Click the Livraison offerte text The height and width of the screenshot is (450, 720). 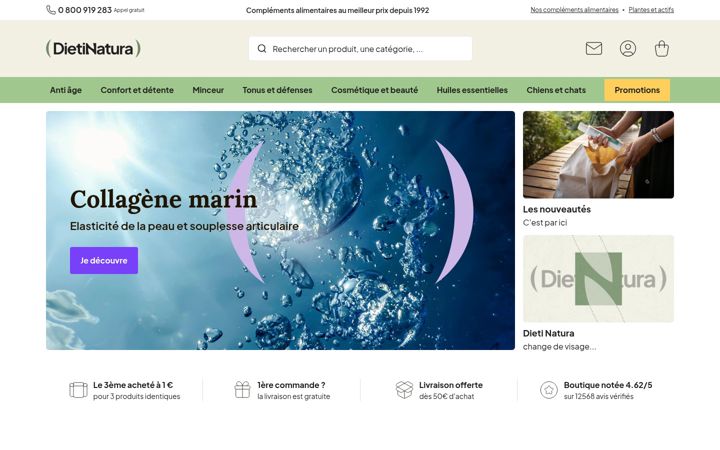pos(450,385)
